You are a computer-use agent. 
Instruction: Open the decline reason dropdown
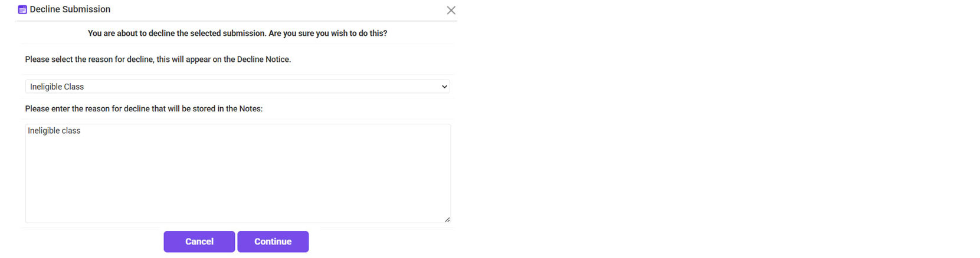point(237,87)
